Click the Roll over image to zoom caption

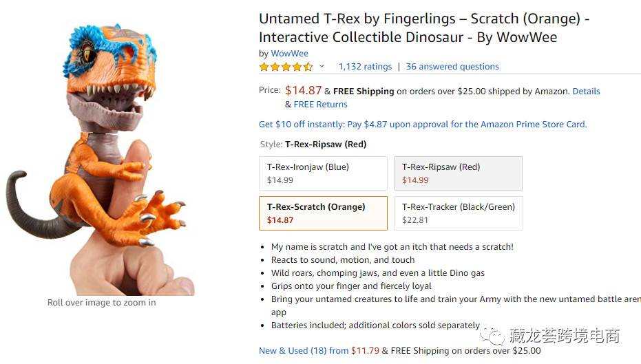tap(101, 303)
